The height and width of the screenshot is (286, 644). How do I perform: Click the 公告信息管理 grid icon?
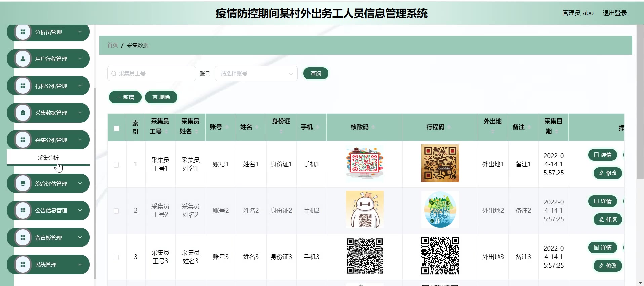click(x=23, y=210)
